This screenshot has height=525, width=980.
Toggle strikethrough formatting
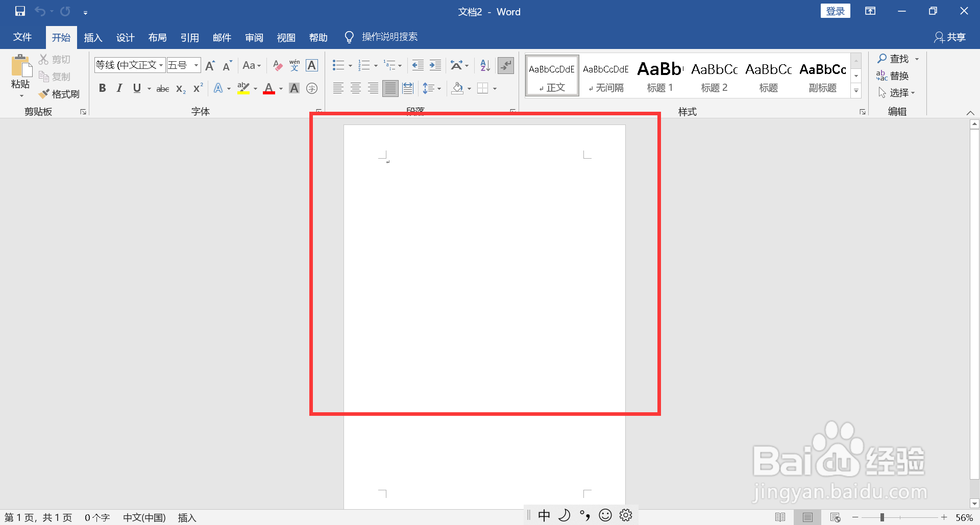coord(163,89)
